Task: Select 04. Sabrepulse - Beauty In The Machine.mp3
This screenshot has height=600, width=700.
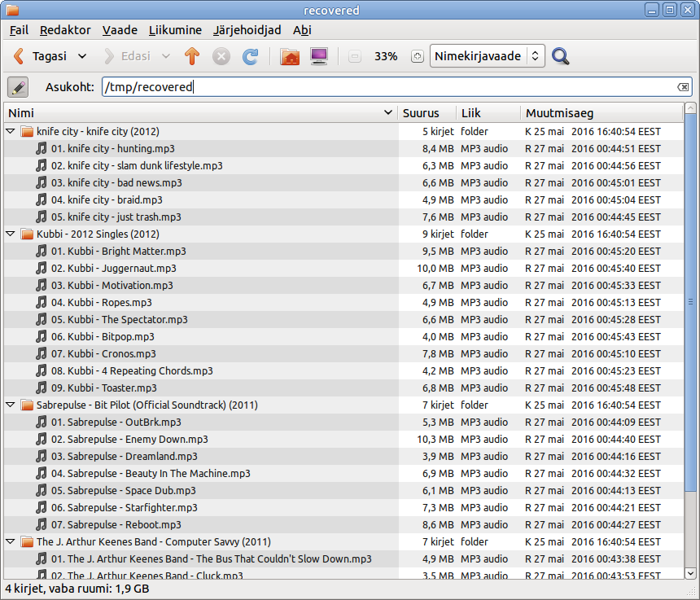Action: [x=343, y=473]
